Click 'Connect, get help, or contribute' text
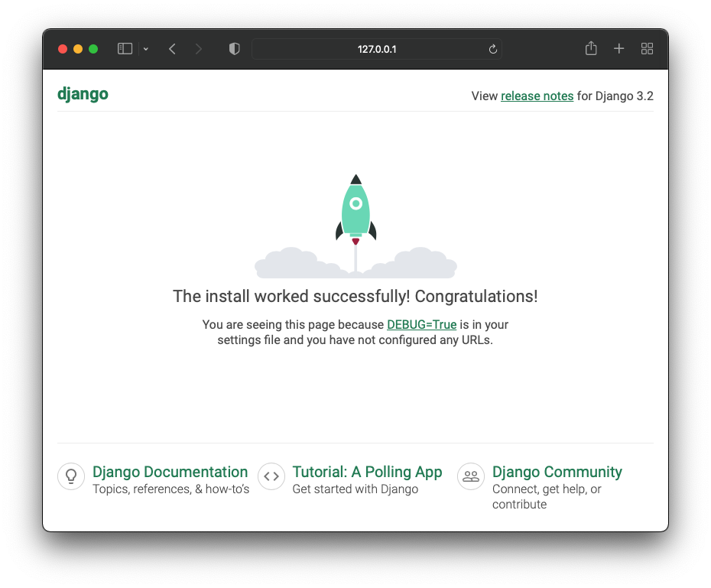711x588 pixels. [547, 497]
